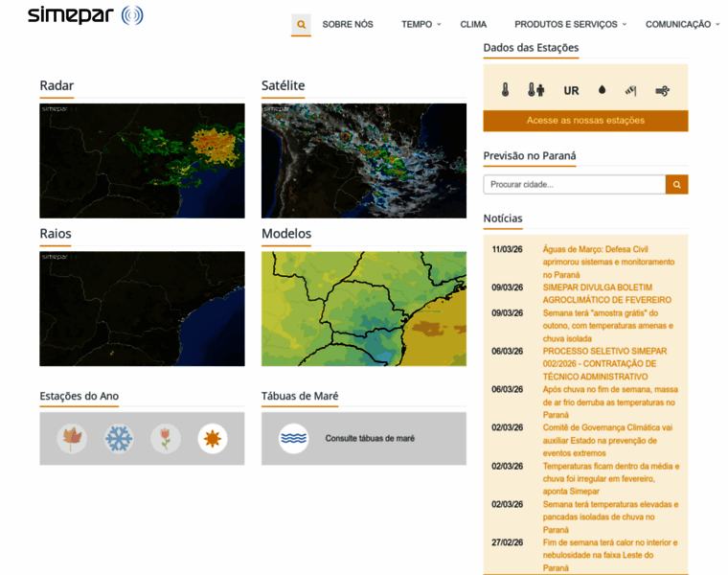The width and height of the screenshot is (728, 575).
Task: Pick the spring flower season icon
Action: tap(166, 439)
